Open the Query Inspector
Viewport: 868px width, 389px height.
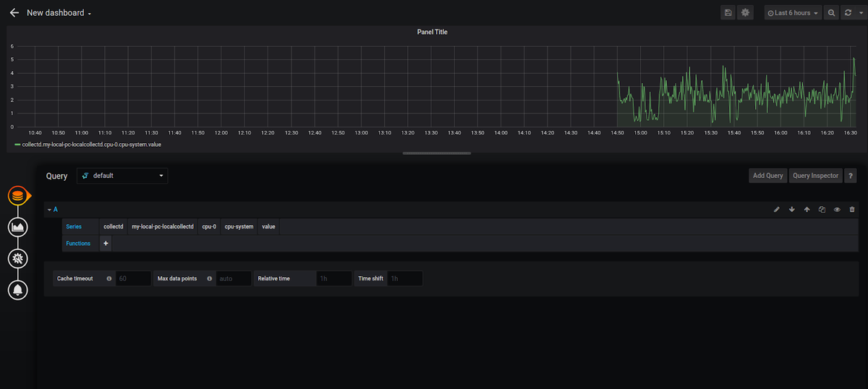click(x=815, y=176)
